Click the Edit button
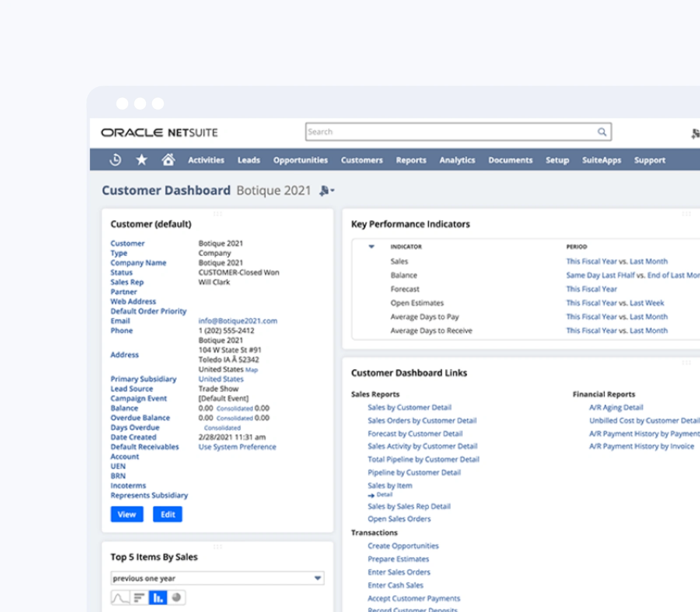Viewport: 700px width, 612px height. click(168, 515)
